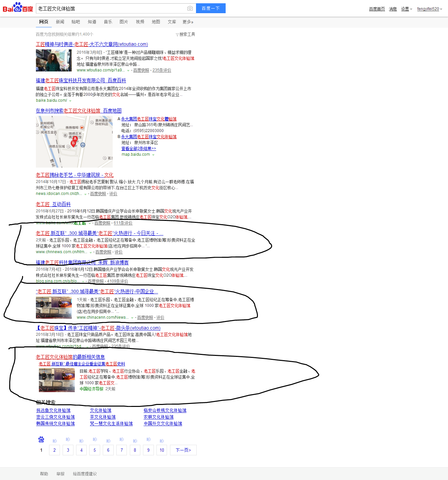Go to results page 10
Viewport: 448px width, 480px height.
(162, 450)
